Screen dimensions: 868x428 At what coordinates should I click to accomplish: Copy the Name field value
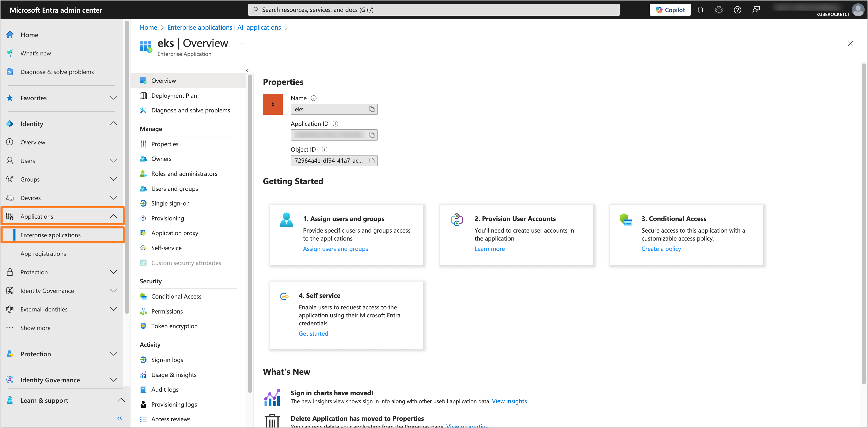coord(372,109)
